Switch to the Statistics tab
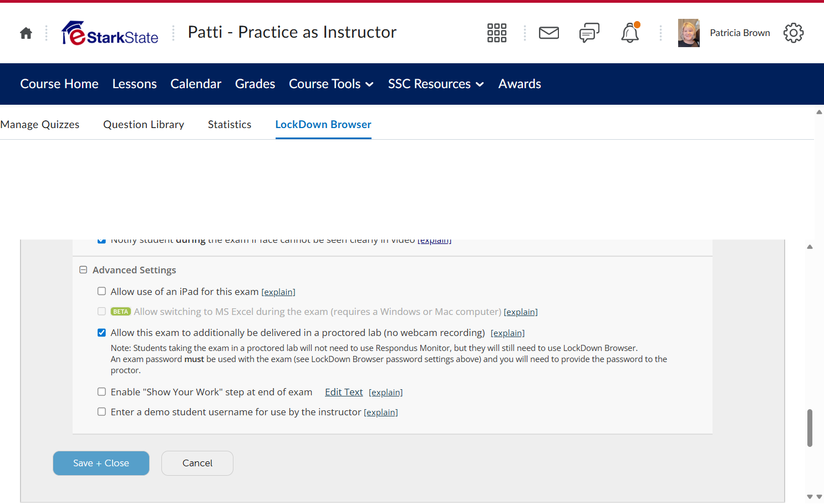 (230, 124)
